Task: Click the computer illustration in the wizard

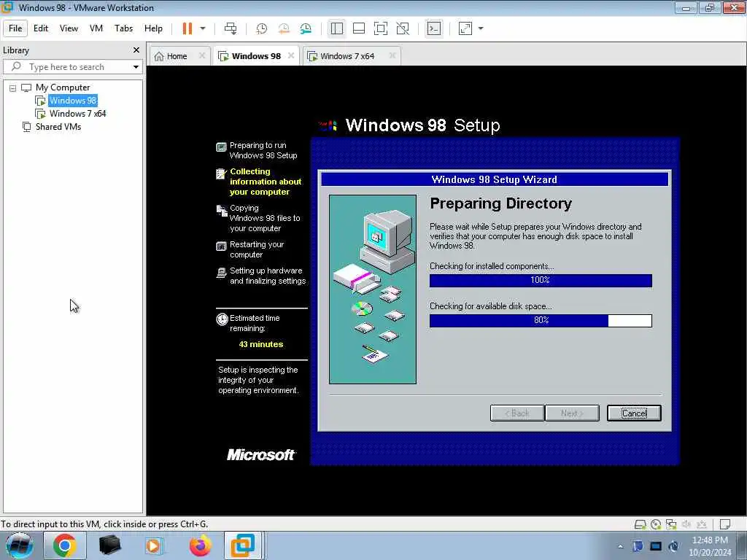Action: click(373, 289)
